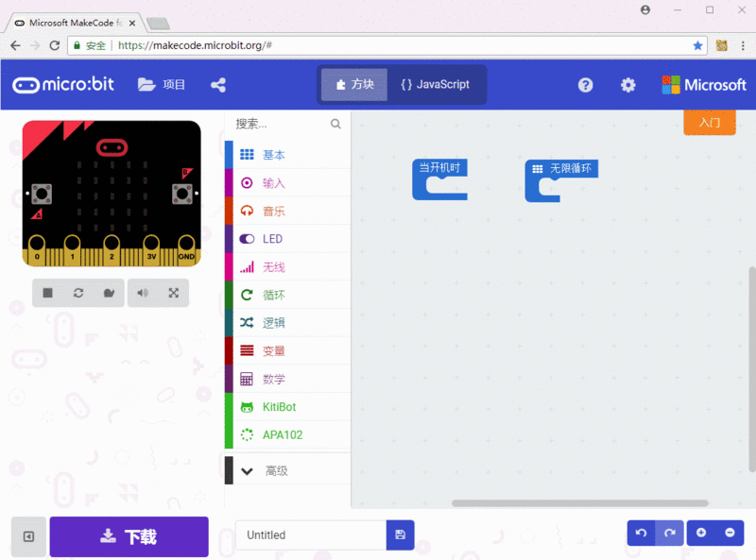Screen dimensions: 756x560
Task: Click the 安全 secure site indicator
Action: pyautogui.click(x=90, y=45)
